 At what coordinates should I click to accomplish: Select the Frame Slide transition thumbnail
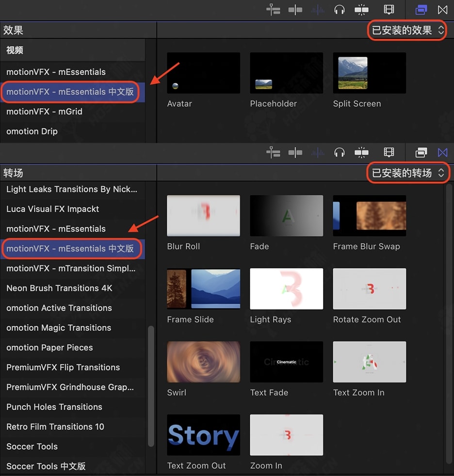tap(203, 289)
